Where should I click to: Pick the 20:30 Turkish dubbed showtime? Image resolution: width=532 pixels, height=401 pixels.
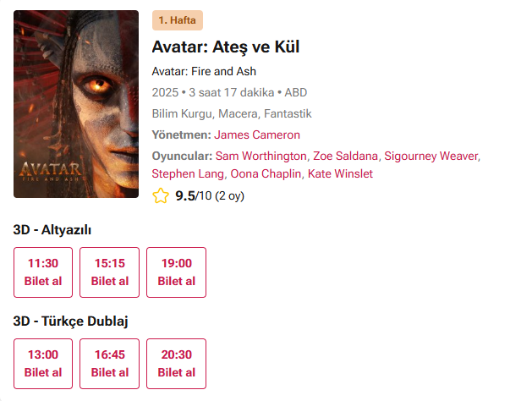pos(177,364)
